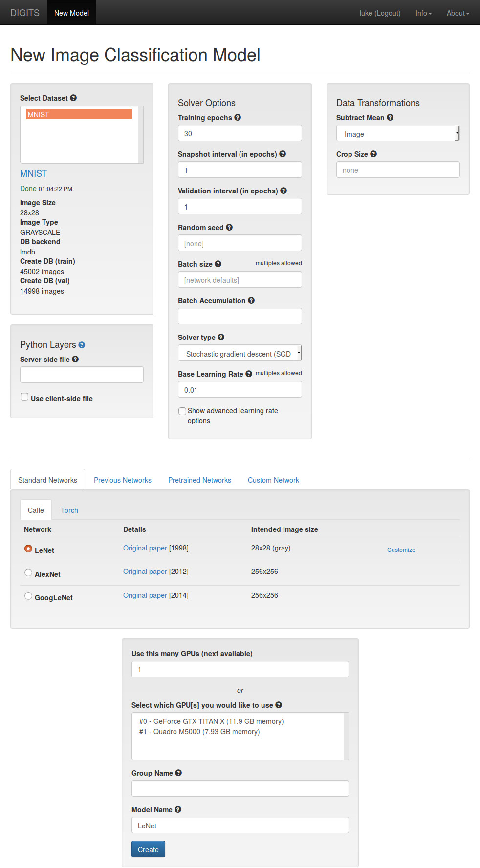Select the AlexNet network radio button
This screenshot has width=480, height=868.
pyautogui.click(x=28, y=572)
